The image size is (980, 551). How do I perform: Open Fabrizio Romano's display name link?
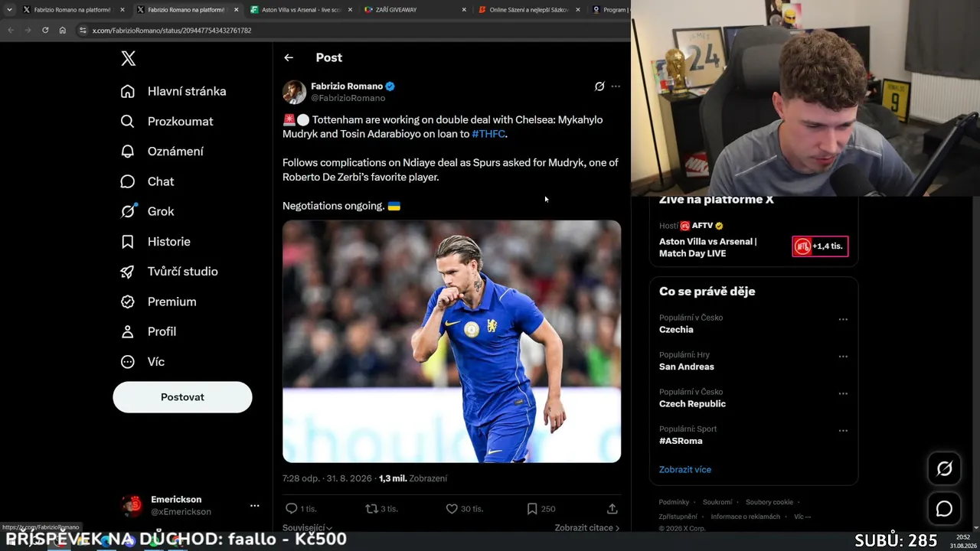[347, 86]
